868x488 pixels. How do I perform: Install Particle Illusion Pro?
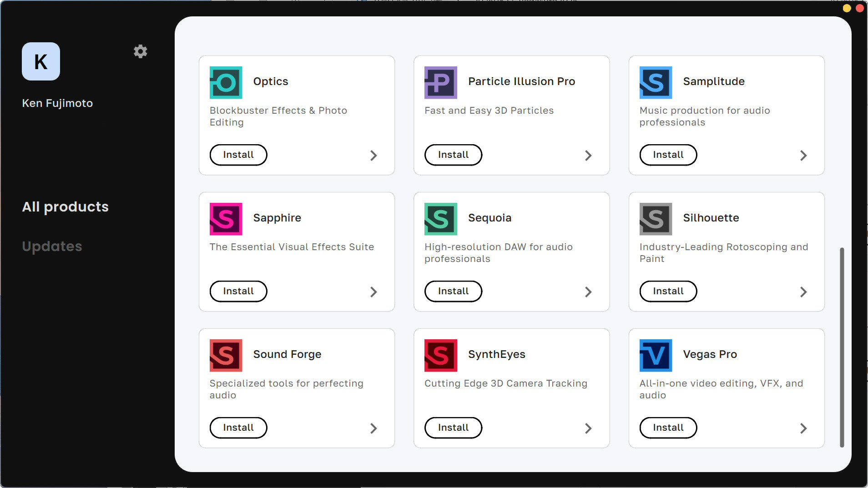pyautogui.click(x=454, y=155)
